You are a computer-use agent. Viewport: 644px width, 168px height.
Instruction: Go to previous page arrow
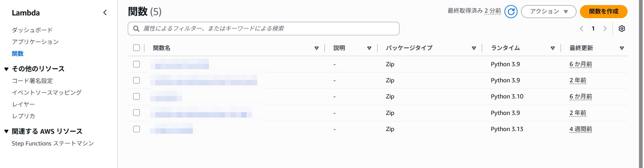[x=582, y=29]
